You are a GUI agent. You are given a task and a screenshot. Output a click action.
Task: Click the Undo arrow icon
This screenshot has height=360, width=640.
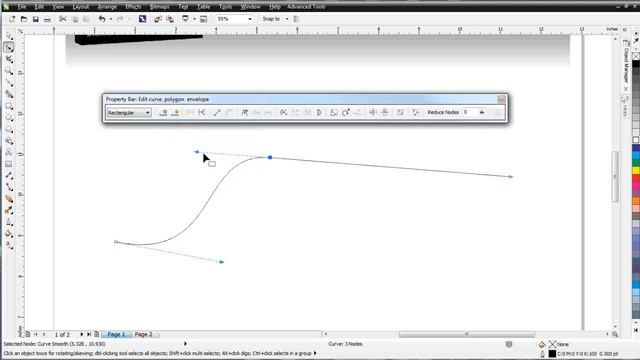102,19
